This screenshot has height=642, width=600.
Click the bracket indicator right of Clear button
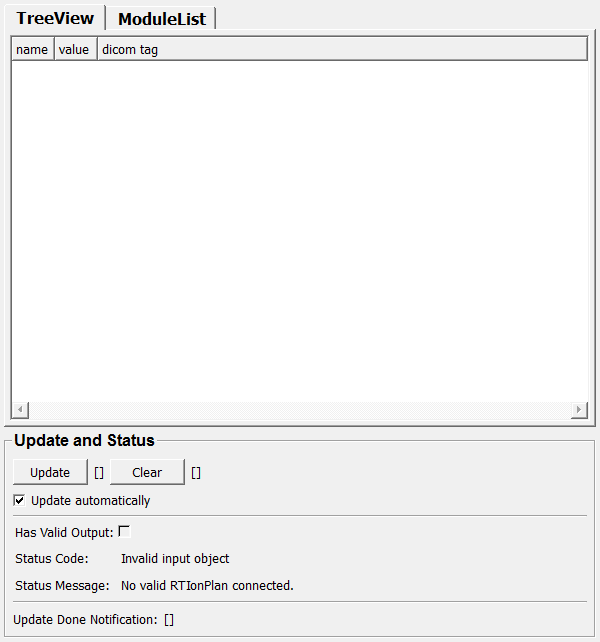coord(196,473)
